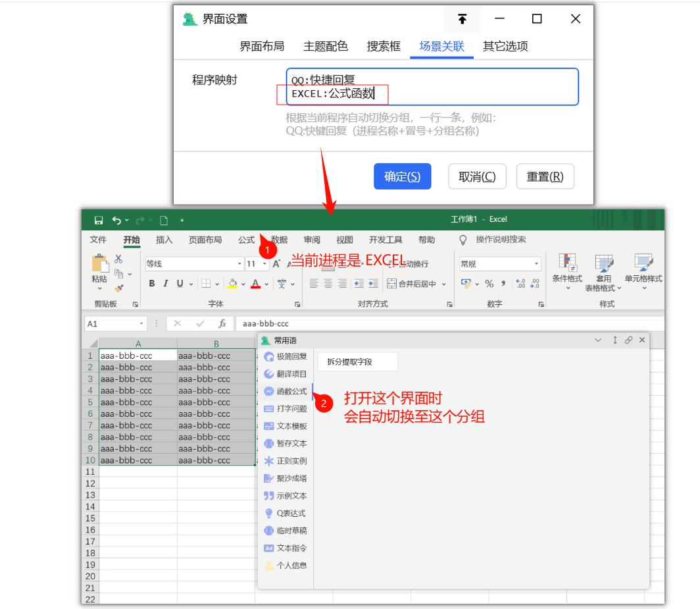700x609 pixels.
Task: Click the 重置(R) button
Action: [545, 176]
